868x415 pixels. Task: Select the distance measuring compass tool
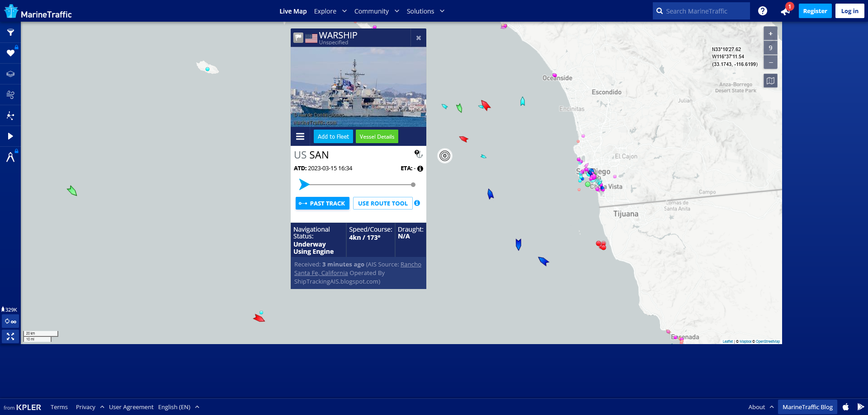click(x=10, y=157)
